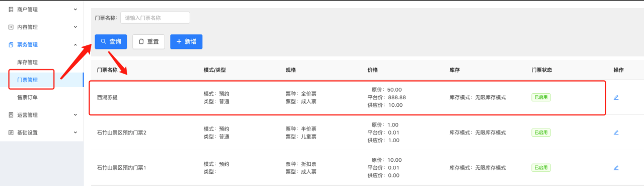Click the 运营管理 sidebar icon
644x186 pixels.
point(11,115)
